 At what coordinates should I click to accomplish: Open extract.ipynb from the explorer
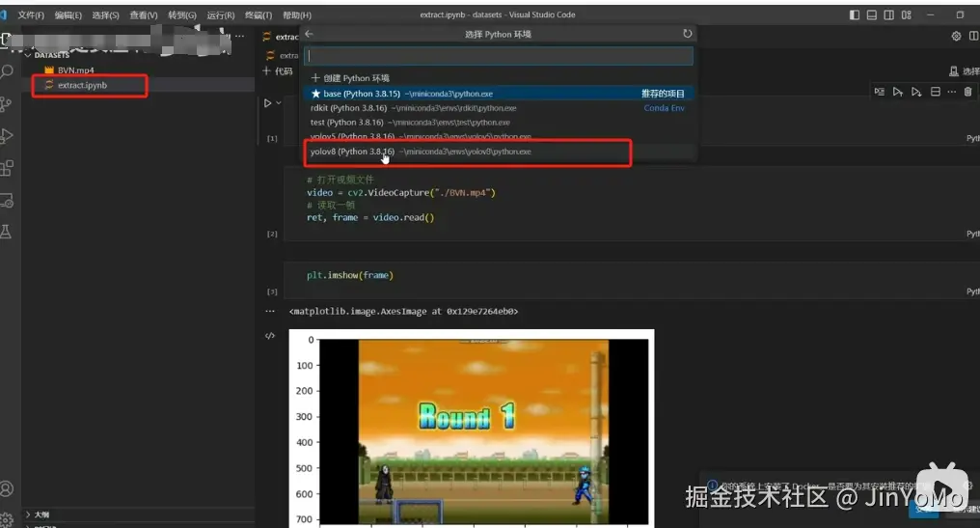tap(82, 85)
